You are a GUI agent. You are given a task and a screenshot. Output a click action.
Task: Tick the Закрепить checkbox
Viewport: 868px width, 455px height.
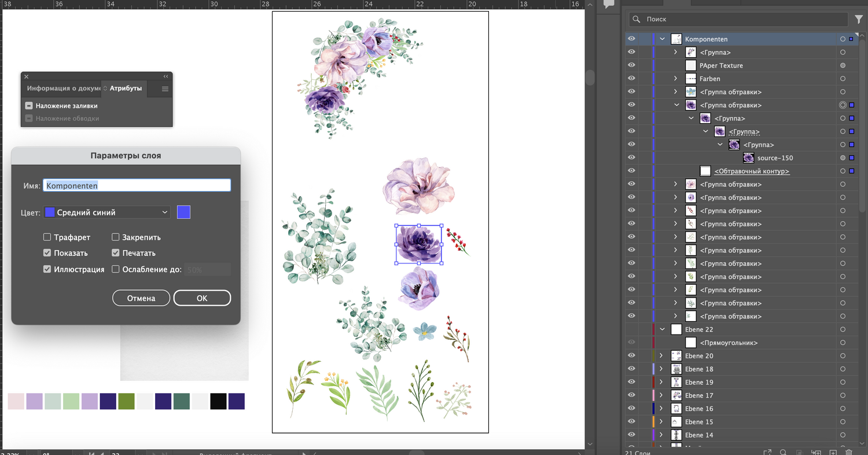(x=116, y=237)
